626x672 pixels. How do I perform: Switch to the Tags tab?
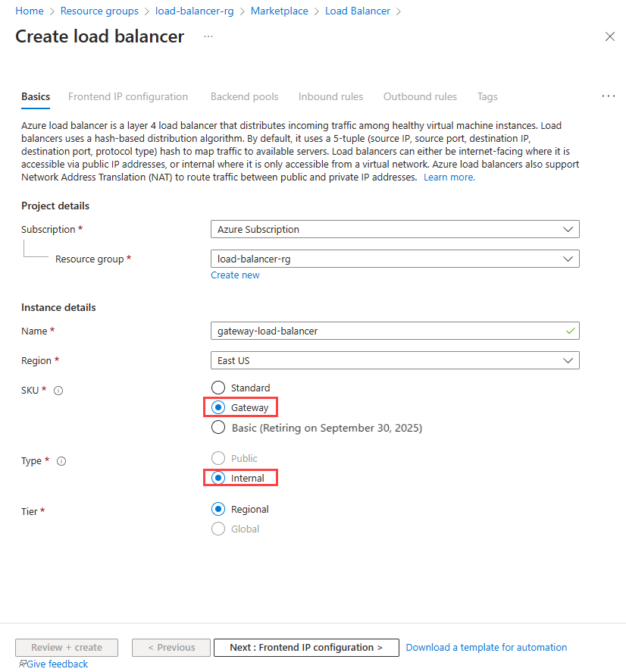[487, 96]
